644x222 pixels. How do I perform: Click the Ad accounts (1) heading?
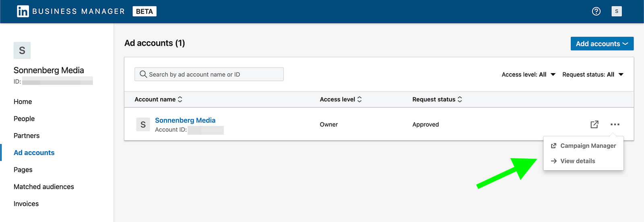155,43
